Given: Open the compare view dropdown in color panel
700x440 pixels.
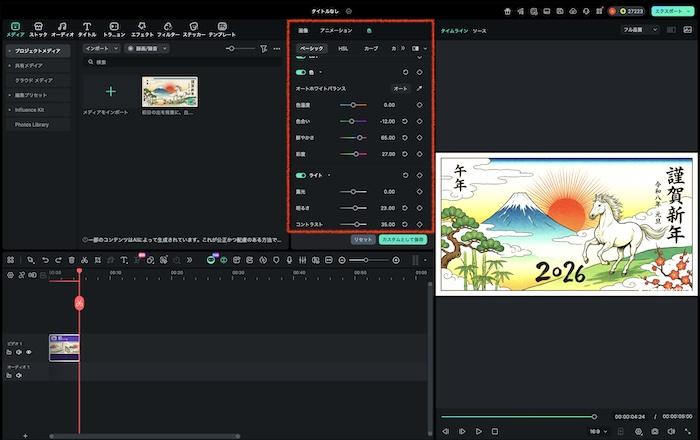Looking at the screenshot, I should [425, 48].
